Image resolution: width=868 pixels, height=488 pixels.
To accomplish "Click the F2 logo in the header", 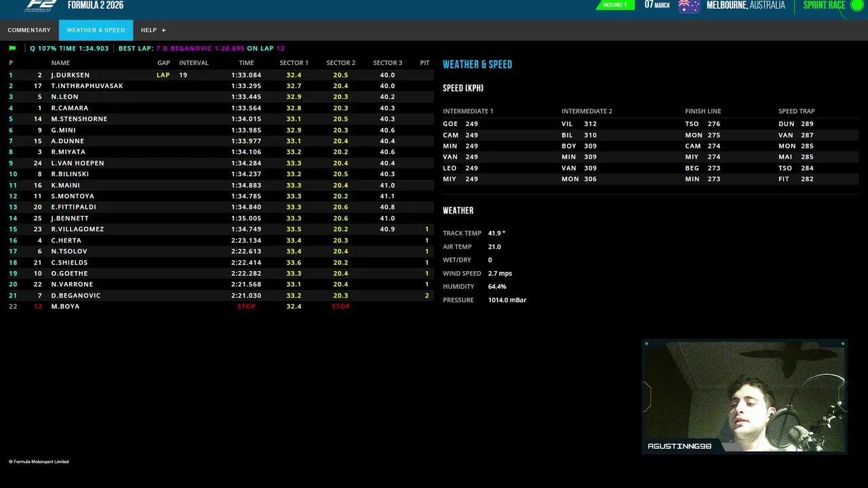I will coord(39,6).
